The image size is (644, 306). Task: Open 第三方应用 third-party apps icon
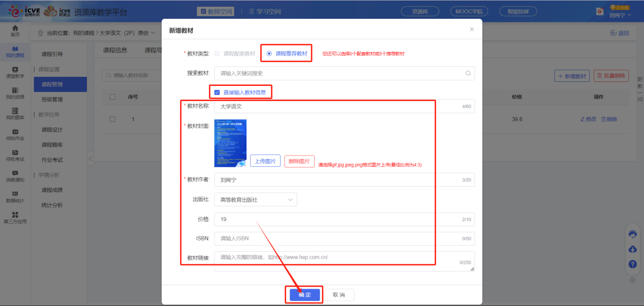[x=15, y=216]
